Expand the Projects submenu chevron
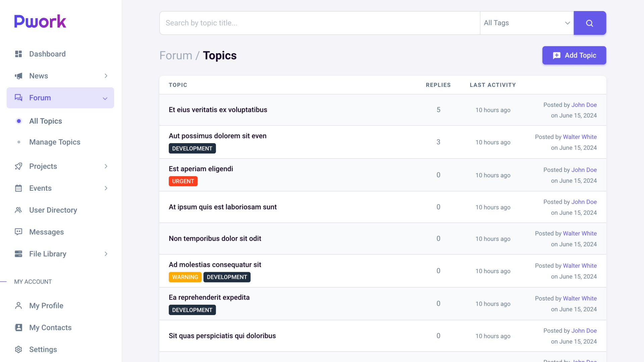Viewport: 644px width, 362px height. click(106, 166)
